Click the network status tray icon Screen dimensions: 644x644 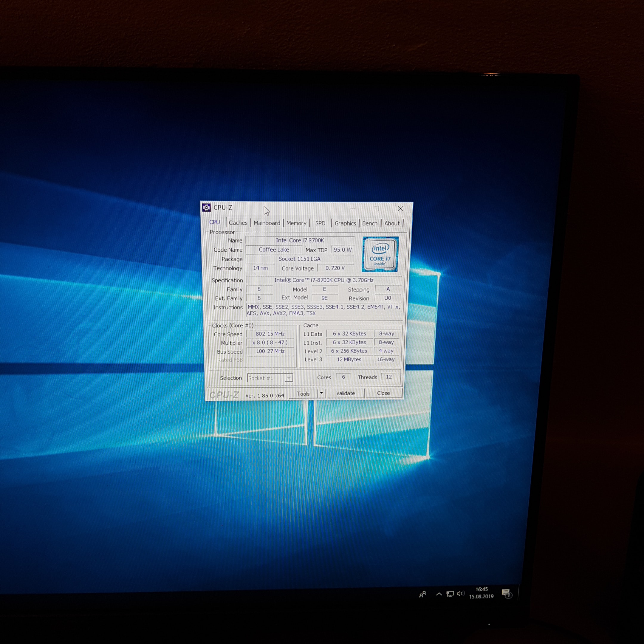tap(450, 594)
